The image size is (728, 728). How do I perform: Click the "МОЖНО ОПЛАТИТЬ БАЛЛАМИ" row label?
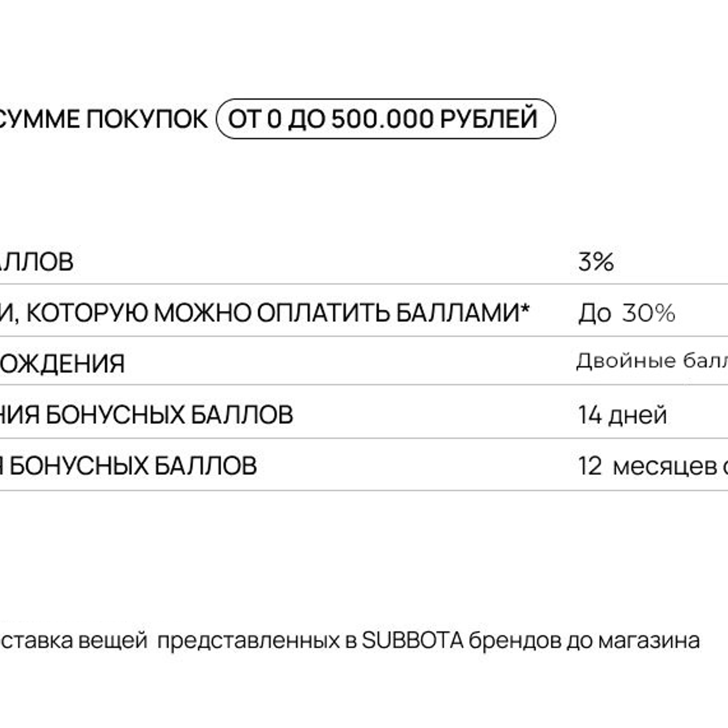point(337,313)
